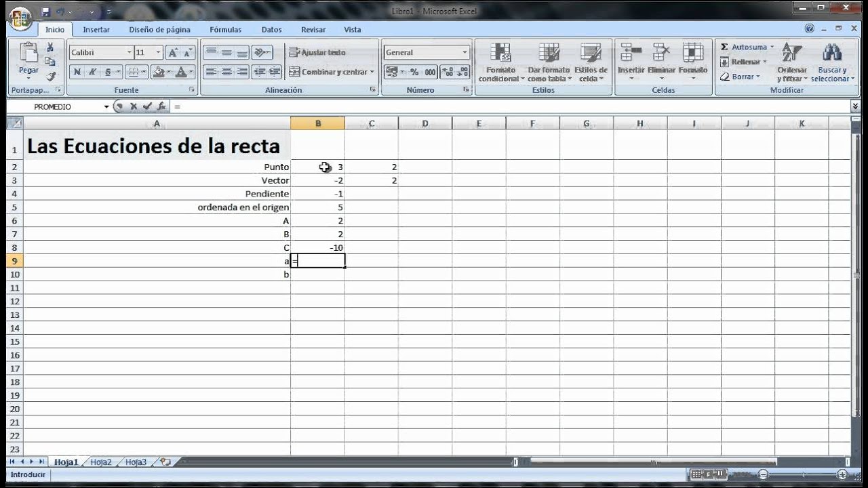Select sheet tab Hoja3

[x=136, y=462]
